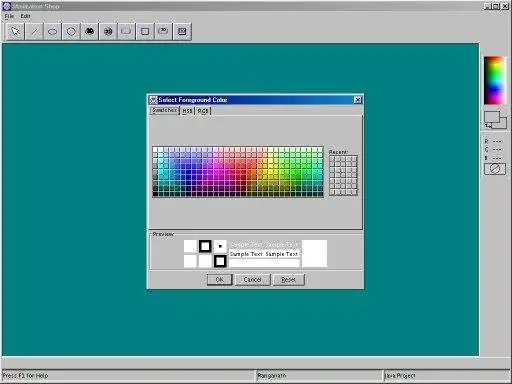Screen dimensions: 512x384
Task: Click the black "Sample Text" preview line
Action: [x=264, y=254]
